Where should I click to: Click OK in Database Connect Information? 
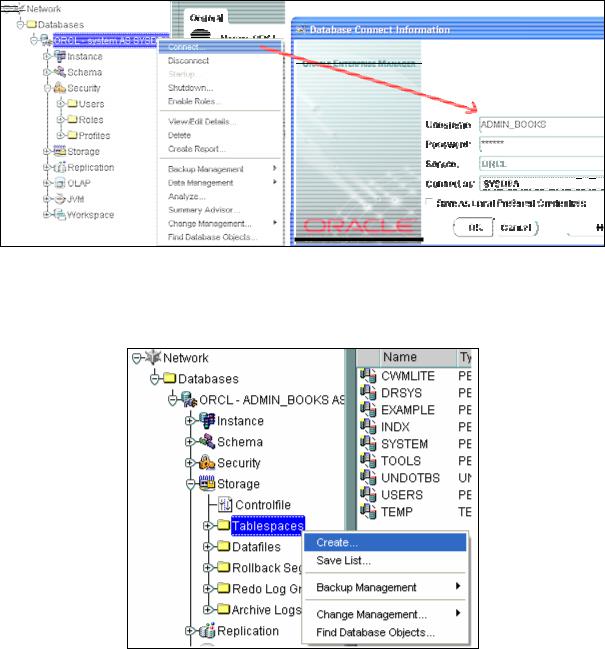[474, 228]
